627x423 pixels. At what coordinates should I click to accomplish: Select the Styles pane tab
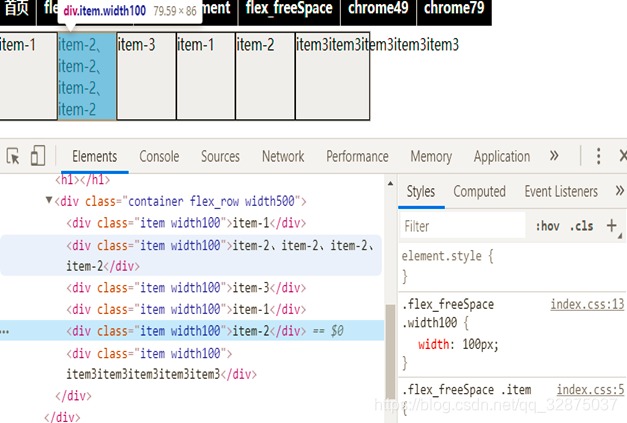(421, 192)
